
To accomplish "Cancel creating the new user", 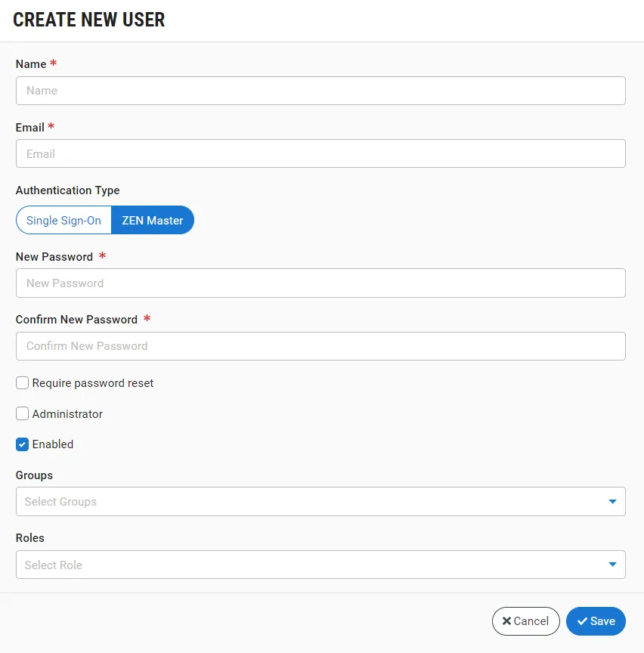I will pyautogui.click(x=525, y=621).
